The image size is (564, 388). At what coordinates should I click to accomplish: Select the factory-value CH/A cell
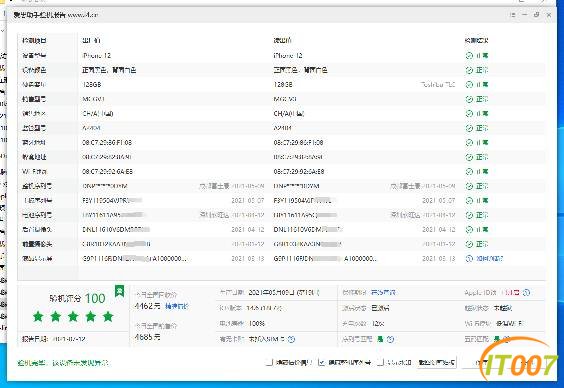click(98, 114)
